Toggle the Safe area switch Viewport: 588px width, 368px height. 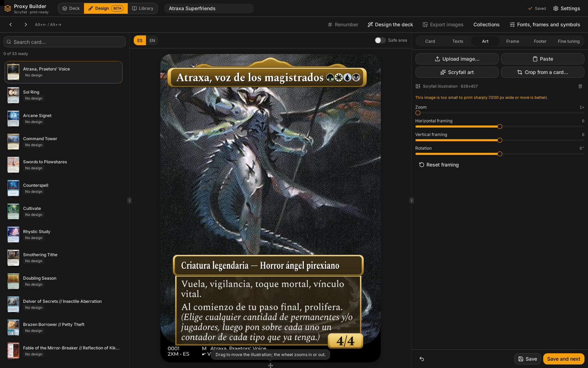(x=380, y=40)
